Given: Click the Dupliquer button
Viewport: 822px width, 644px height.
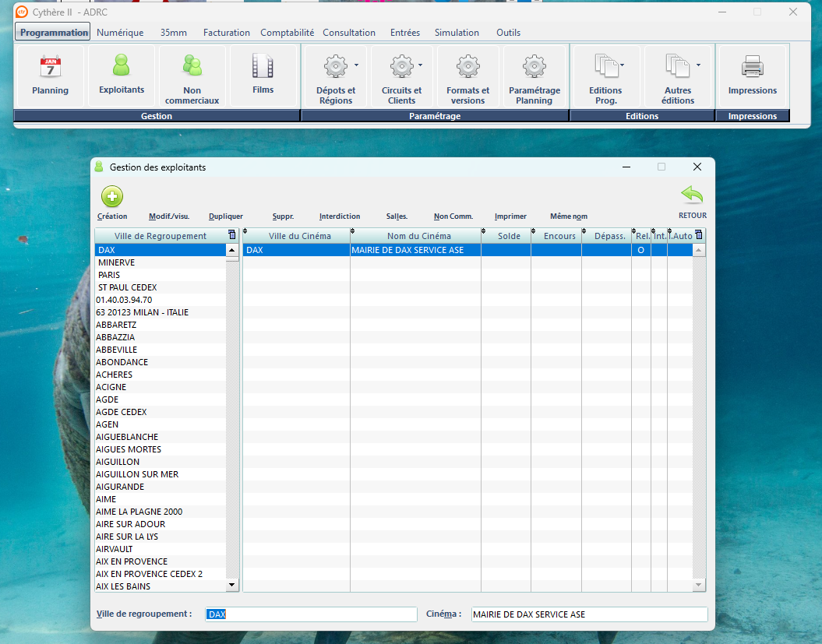Looking at the screenshot, I should coord(226,216).
